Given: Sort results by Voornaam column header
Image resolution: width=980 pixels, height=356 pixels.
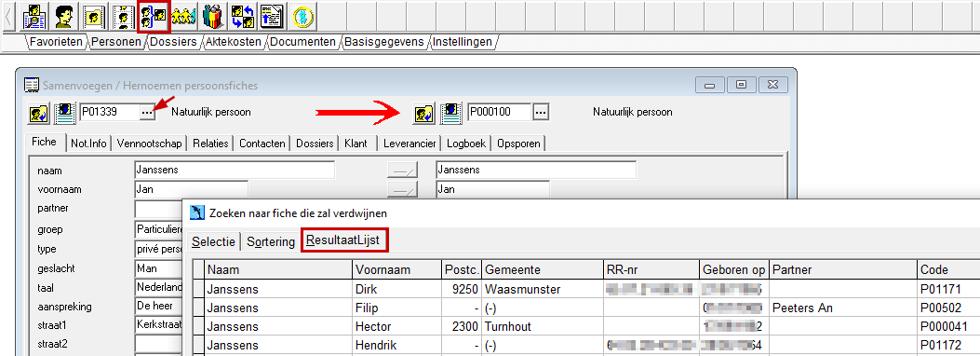Looking at the screenshot, I should [x=396, y=269].
